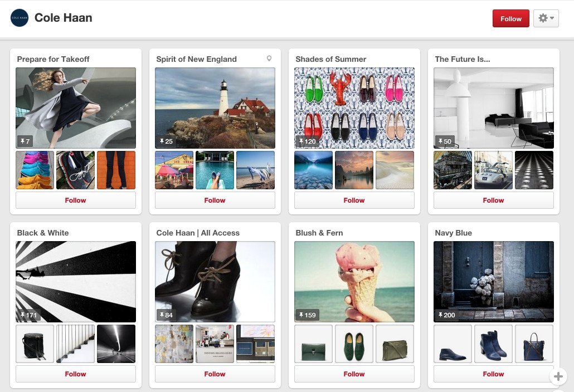Open the Black & White board title
Screen dimensions: 574x392
click(43, 233)
